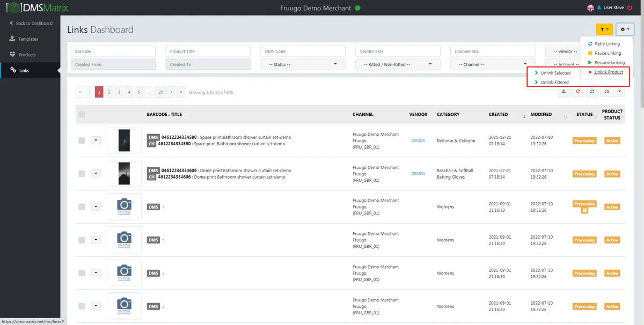This screenshot has width=644, height=325.
Task: Click the gear settings dropdown button
Action: (x=625, y=29)
